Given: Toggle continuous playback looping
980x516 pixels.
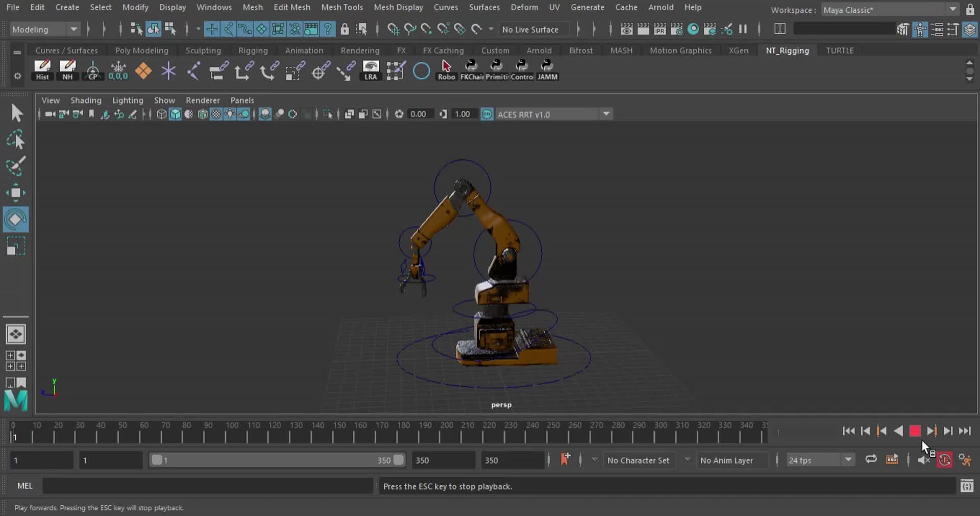Looking at the screenshot, I should tap(871, 460).
